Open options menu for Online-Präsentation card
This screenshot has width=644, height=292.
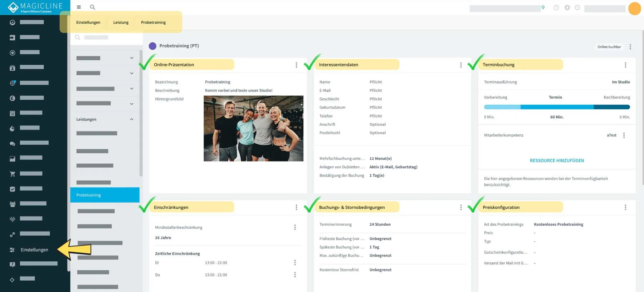296,65
